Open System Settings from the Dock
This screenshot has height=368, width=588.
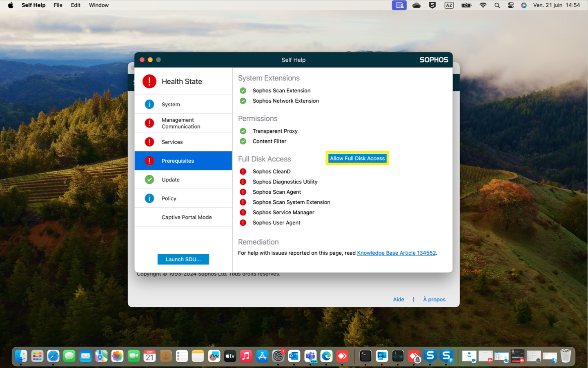(x=278, y=356)
